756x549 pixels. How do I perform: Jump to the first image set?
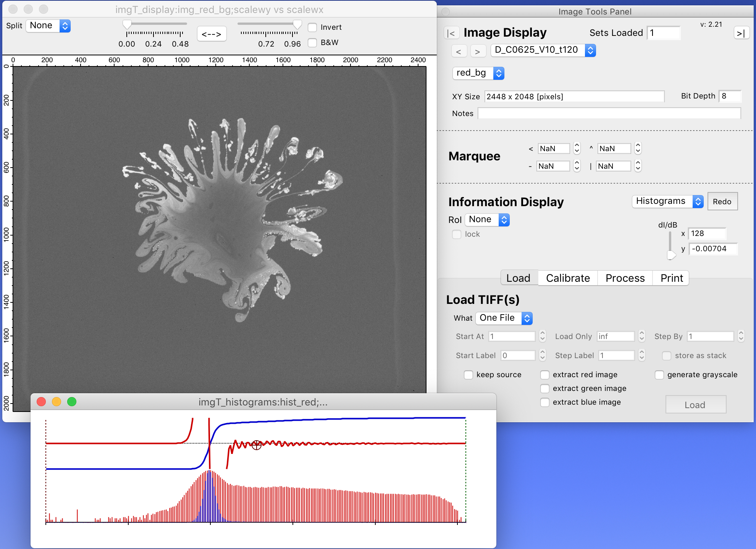coord(452,33)
